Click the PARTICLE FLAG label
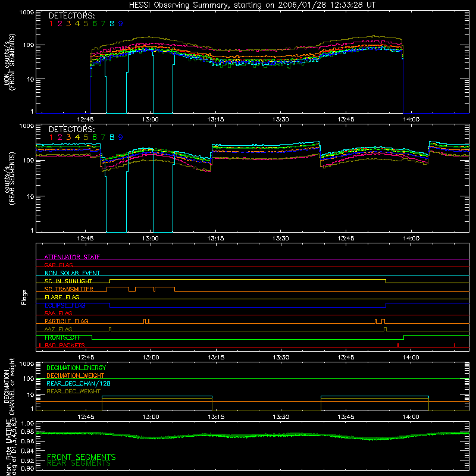 pos(67,321)
